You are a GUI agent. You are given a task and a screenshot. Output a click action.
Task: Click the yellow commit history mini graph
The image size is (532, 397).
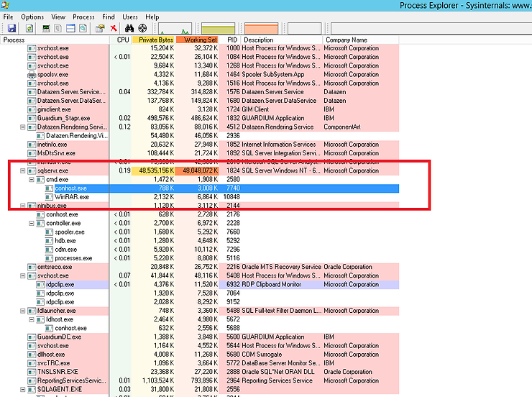[x=218, y=29]
